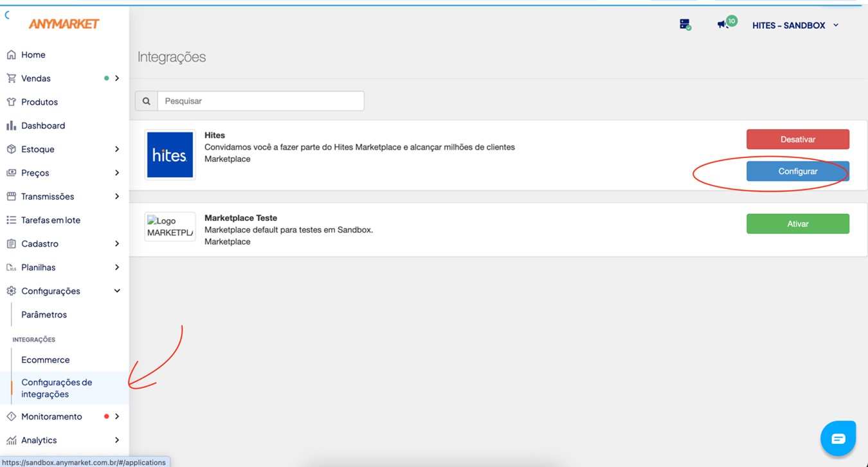Select Configurações de integrações item
Viewport: 868px width, 467px height.
(64, 388)
